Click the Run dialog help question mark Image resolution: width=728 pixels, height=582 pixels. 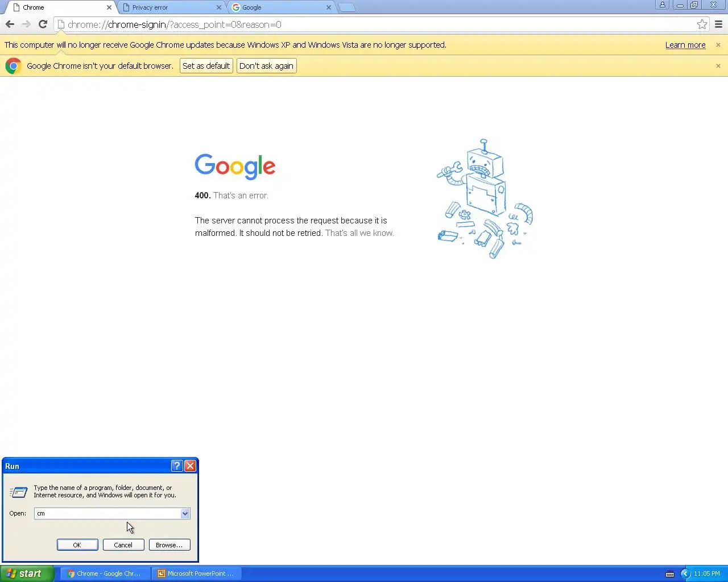tap(177, 466)
